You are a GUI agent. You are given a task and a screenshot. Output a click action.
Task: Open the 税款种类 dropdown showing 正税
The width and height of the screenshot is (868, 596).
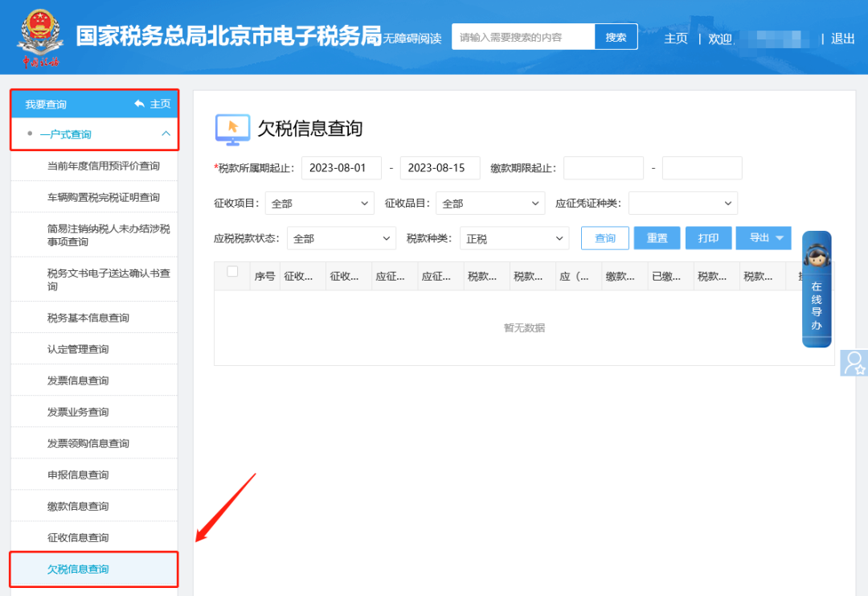pos(514,239)
